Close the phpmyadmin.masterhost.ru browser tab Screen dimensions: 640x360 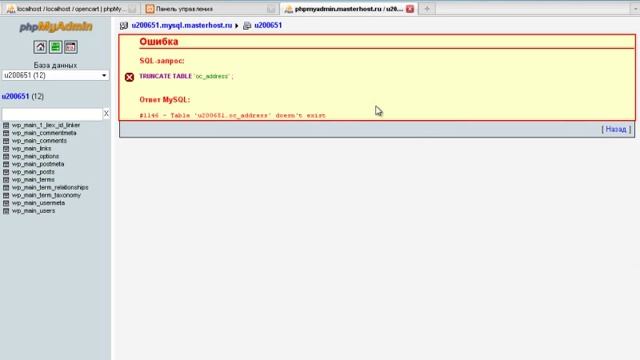[410, 9]
